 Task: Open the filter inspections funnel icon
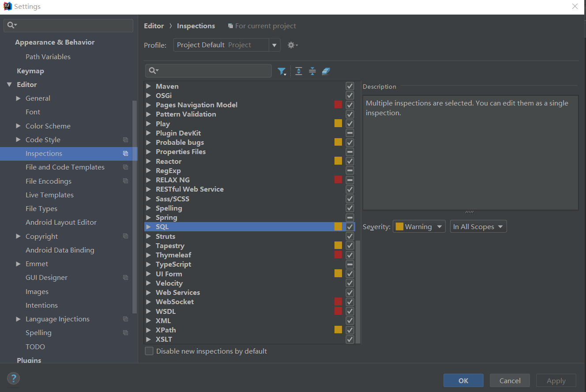[282, 71]
